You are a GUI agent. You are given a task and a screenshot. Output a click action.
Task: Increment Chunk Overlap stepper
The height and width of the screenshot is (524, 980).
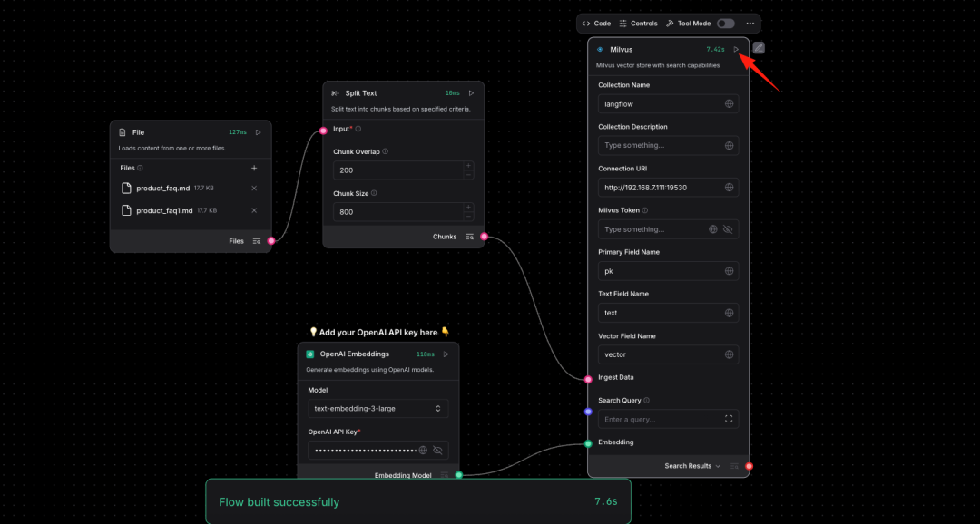click(x=469, y=166)
